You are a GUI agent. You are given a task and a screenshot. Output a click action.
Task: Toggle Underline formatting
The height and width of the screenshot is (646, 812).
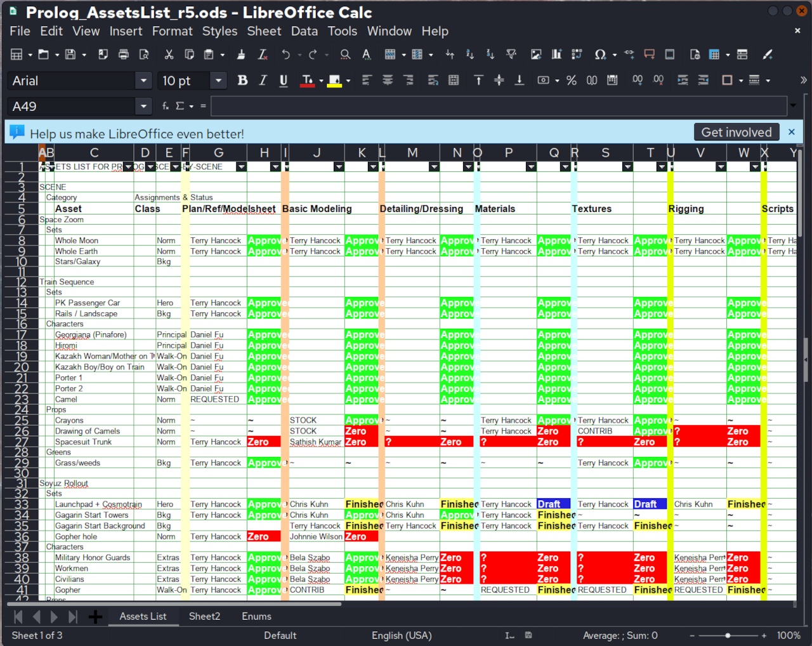[x=284, y=81]
